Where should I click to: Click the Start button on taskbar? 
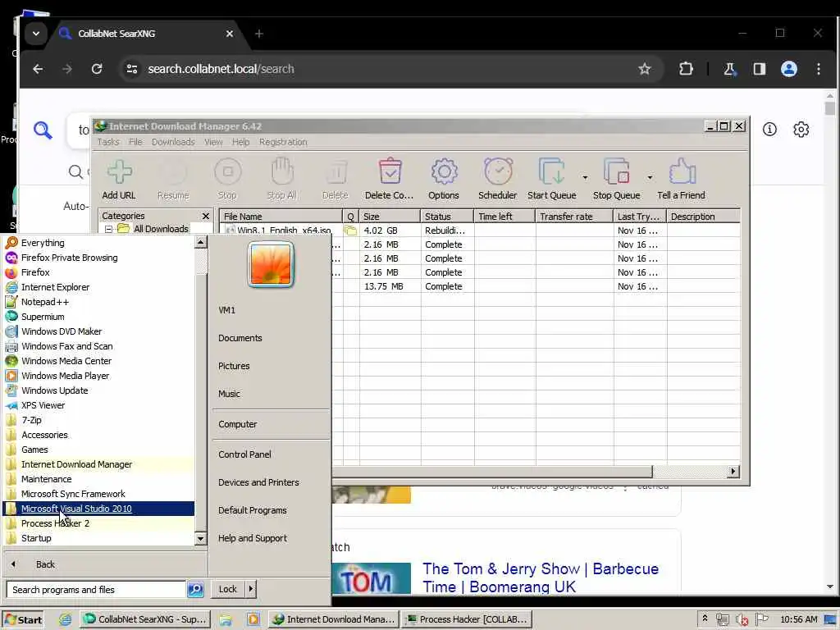(x=23, y=619)
